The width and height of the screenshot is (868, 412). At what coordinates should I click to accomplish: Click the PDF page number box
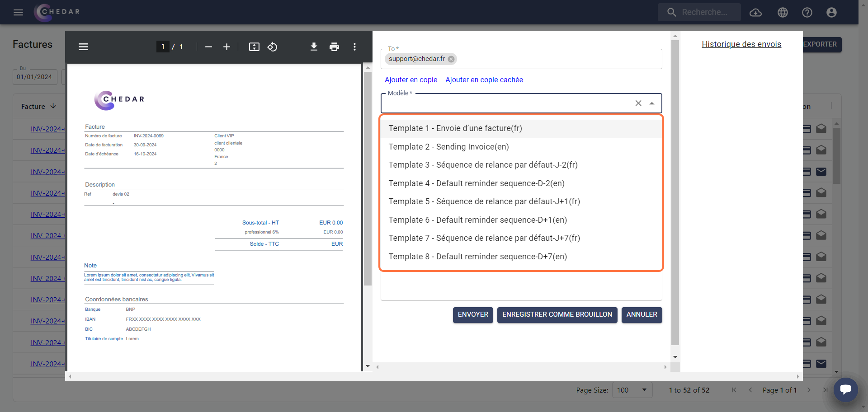click(163, 47)
